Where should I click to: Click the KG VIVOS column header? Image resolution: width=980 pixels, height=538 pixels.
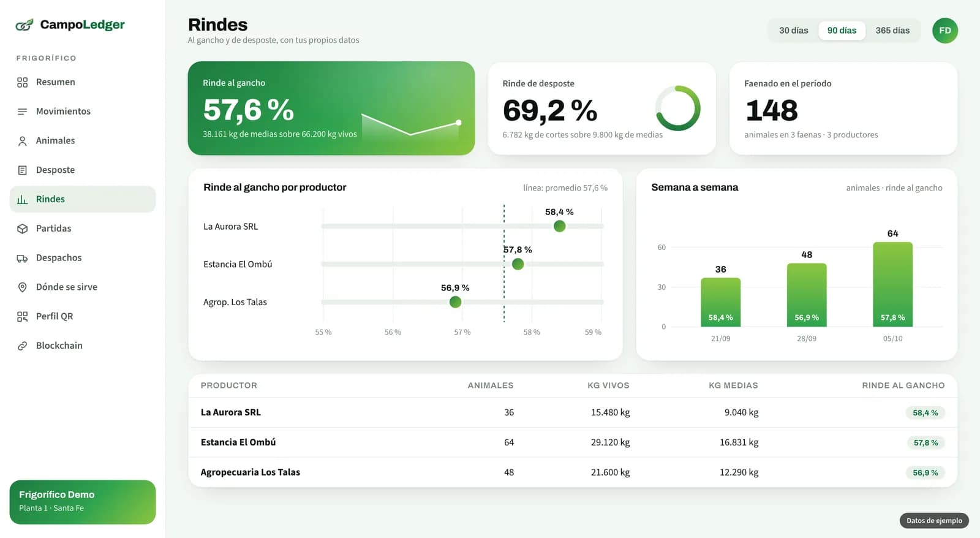(x=608, y=385)
